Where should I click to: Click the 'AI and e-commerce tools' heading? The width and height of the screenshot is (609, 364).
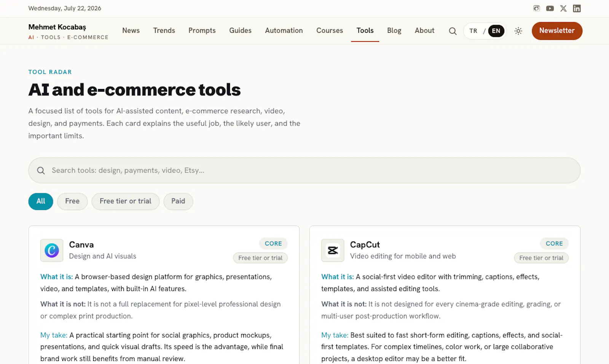(134, 90)
